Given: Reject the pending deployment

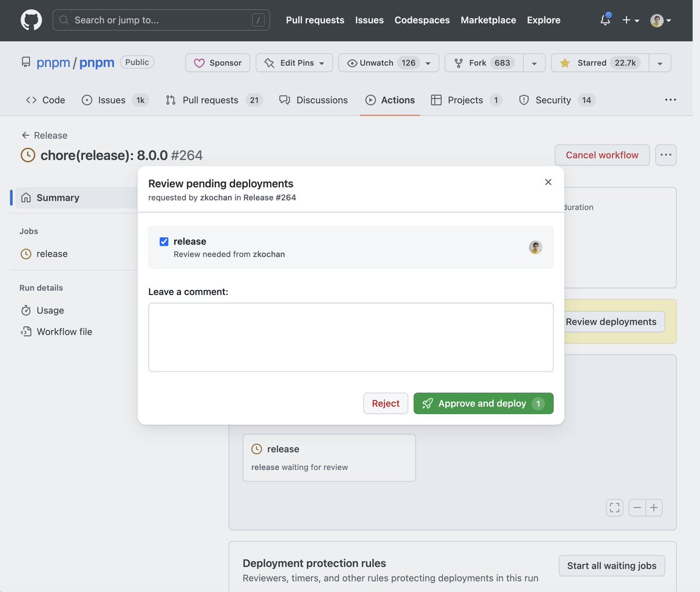Looking at the screenshot, I should click(x=386, y=404).
